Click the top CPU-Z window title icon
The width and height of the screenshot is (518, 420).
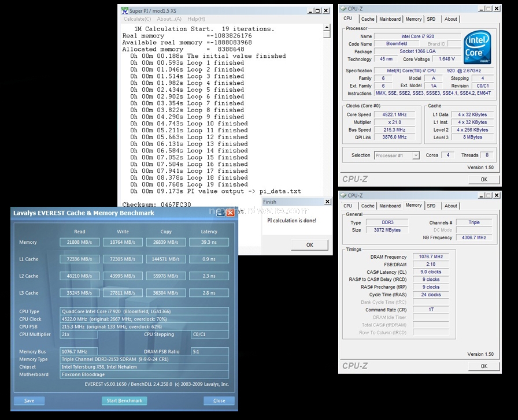343,9
